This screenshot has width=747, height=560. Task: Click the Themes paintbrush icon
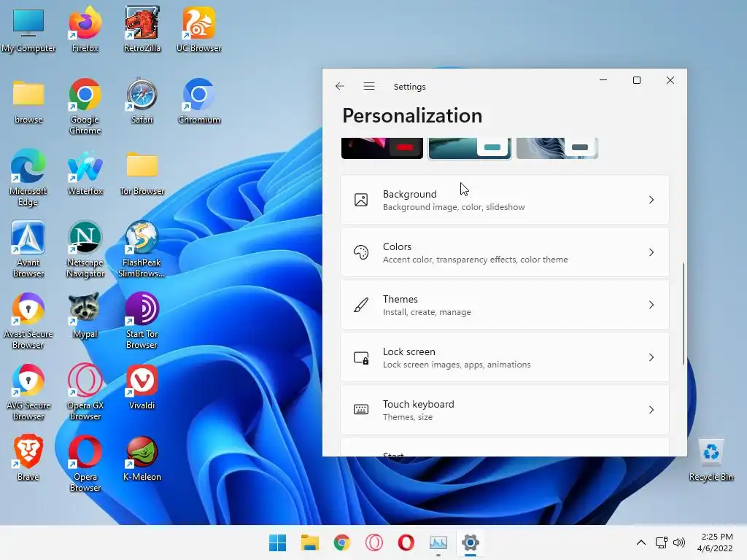tap(361, 305)
